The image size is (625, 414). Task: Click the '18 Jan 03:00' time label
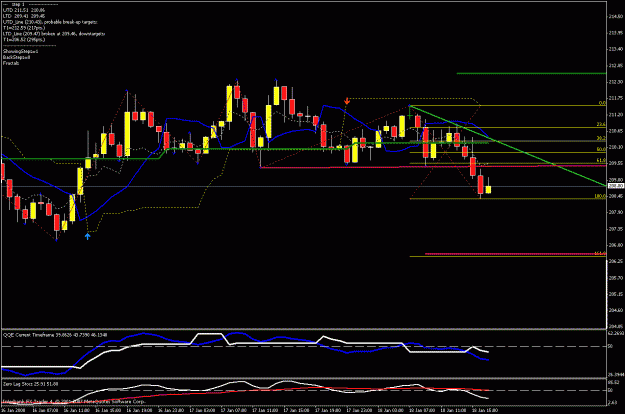point(390,410)
